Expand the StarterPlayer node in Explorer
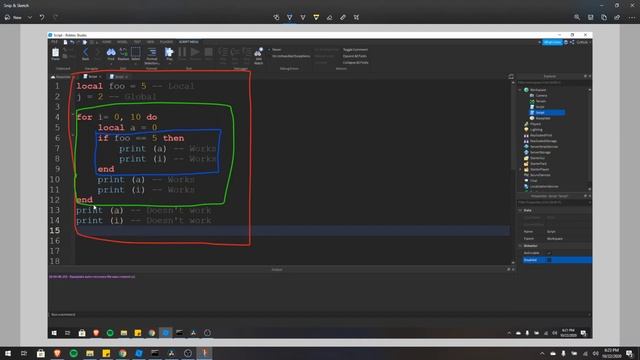Image resolution: width=640 pixels, height=360 pixels. click(x=520, y=169)
